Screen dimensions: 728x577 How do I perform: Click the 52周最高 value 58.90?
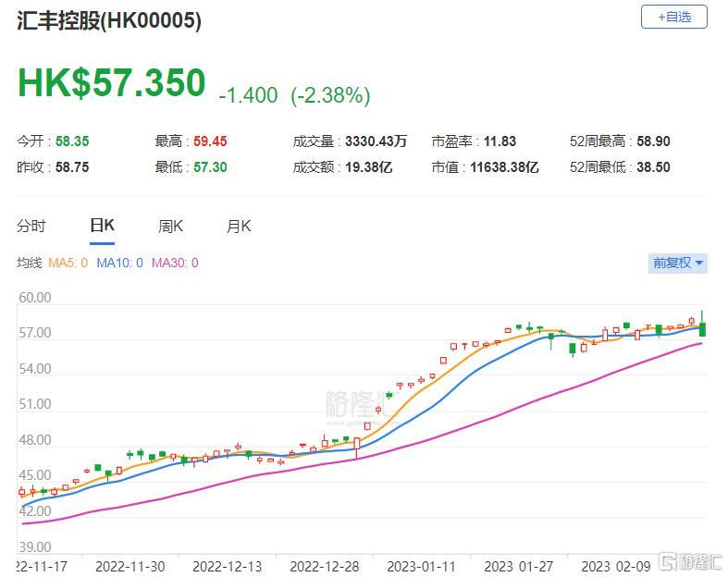653,141
